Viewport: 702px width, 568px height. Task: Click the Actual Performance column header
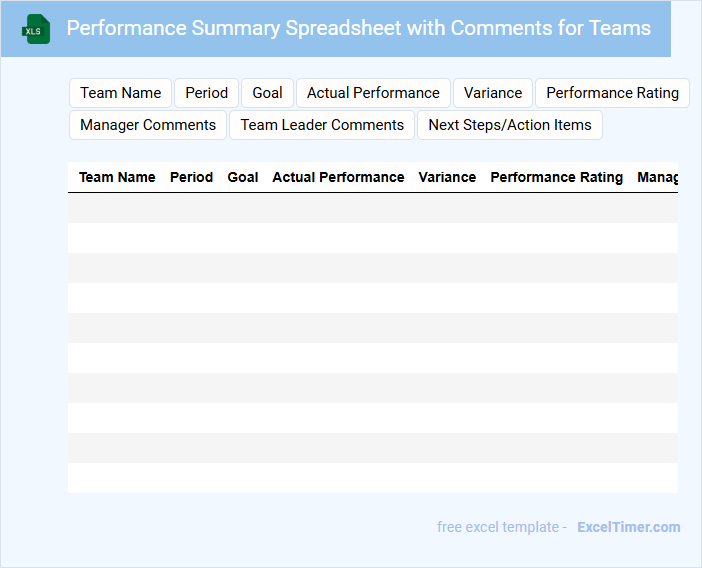coord(338,177)
